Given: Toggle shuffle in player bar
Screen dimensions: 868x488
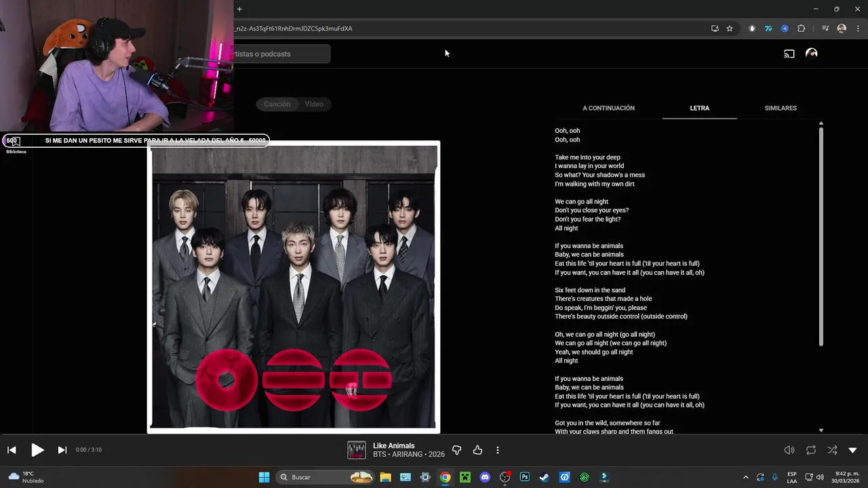Looking at the screenshot, I should tap(832, 450).
